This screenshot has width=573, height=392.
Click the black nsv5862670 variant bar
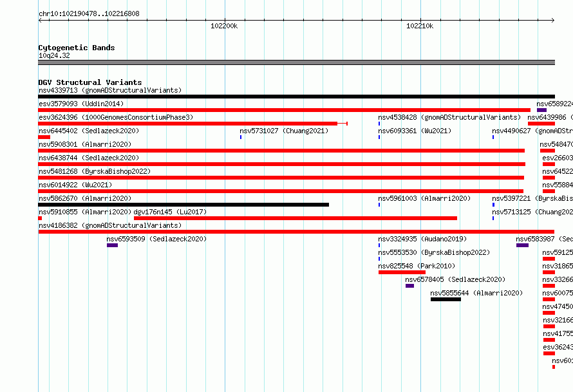coord(183,205)
